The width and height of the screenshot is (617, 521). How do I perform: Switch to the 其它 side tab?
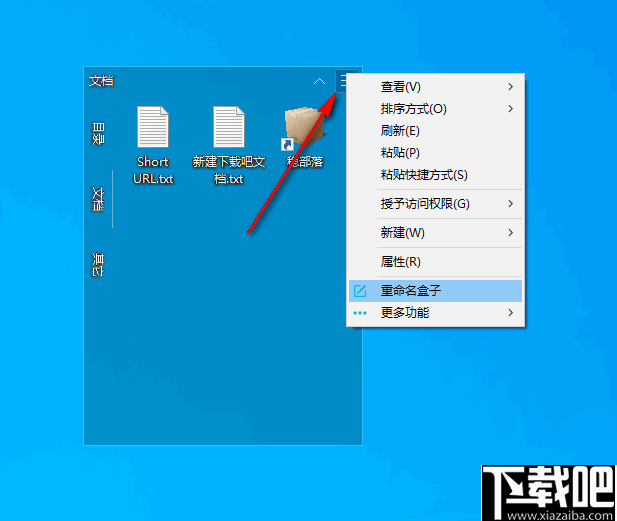point(98,265)
